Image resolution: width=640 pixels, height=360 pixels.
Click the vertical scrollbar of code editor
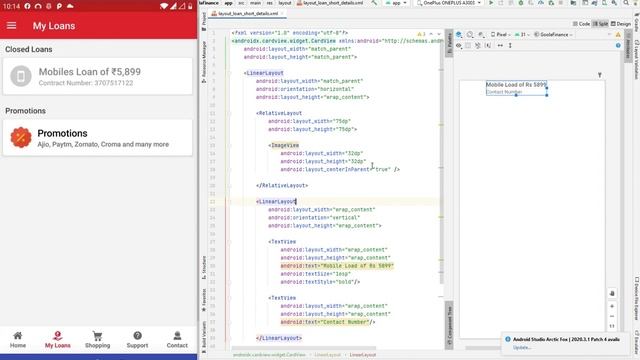tap(441, 163)
